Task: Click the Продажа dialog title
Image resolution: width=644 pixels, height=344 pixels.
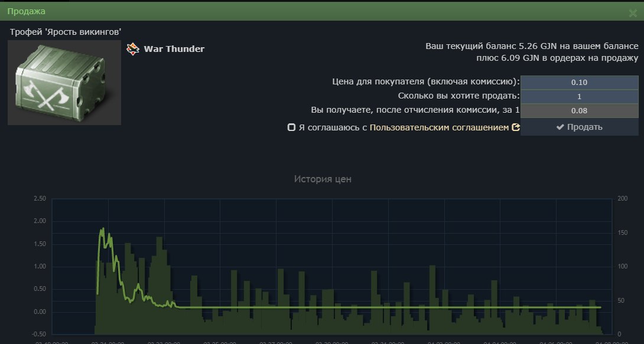Action: [x=26, y=11]
